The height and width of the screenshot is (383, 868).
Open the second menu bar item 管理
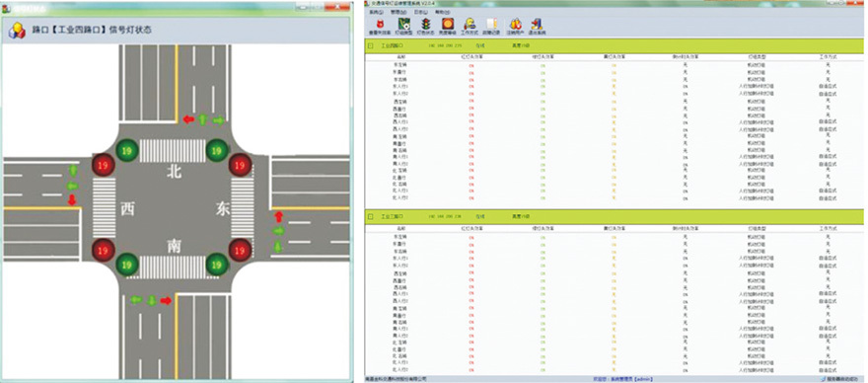pos(398,11)
